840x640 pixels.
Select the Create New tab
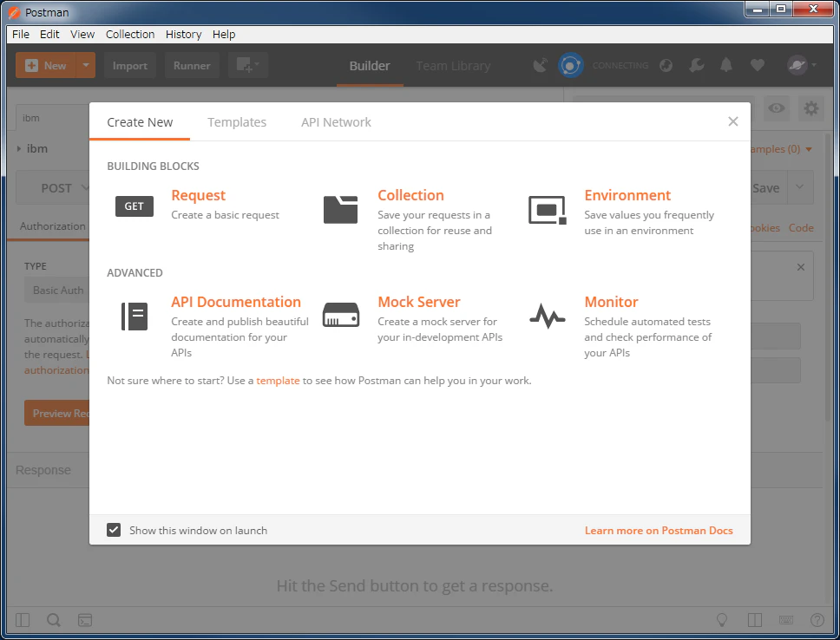pyautogui.click(x=140, y=122)
